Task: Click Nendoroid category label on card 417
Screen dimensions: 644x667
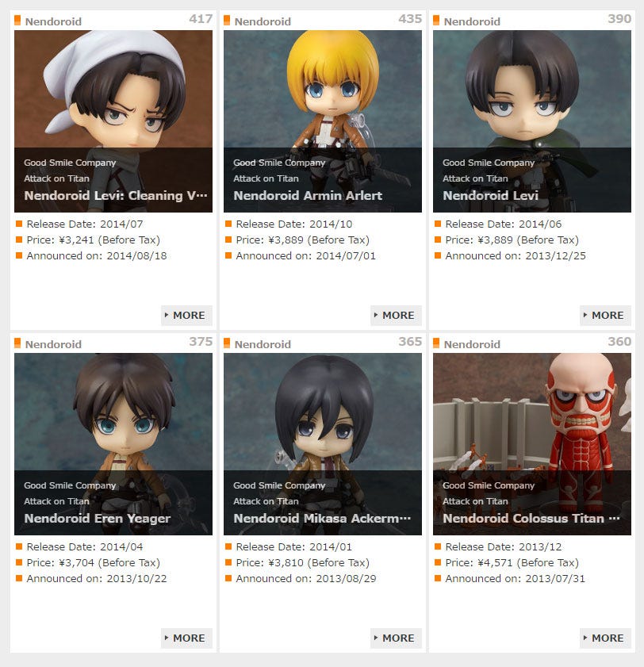Action: tap(53, 21)
